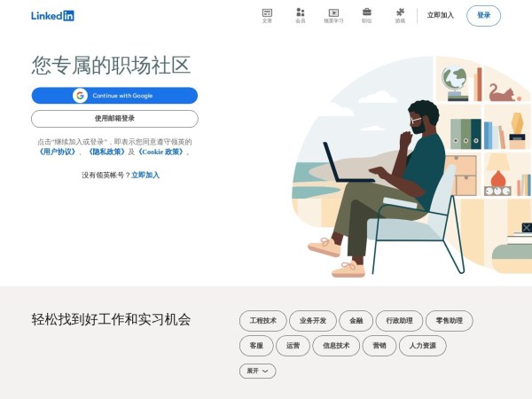This screenshot has width=532, height=399.
Task: Click the LinkedIn logo
Action: click(x=52, y=16)
